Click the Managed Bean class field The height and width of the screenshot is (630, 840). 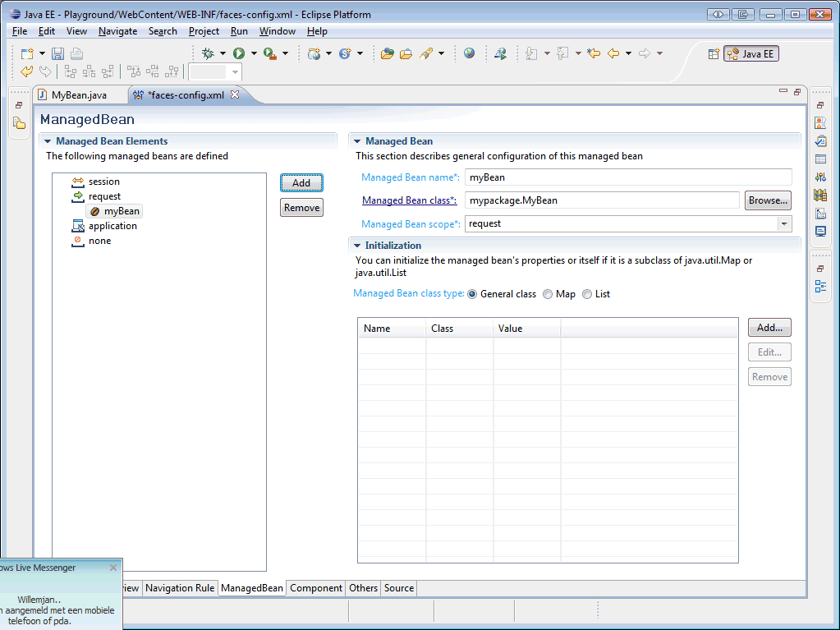point(602,200)
